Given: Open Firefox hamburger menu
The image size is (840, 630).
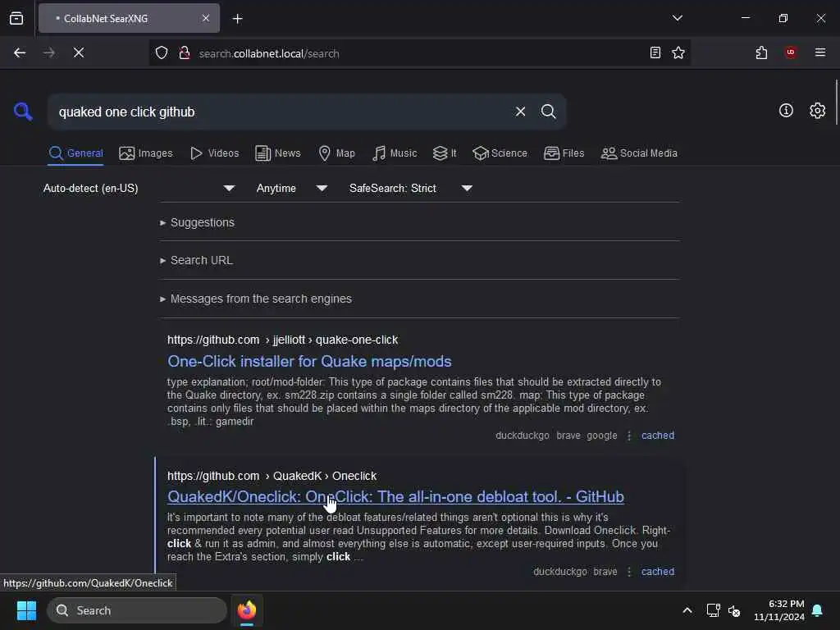Looking at the screenshot, I should 820,52.
